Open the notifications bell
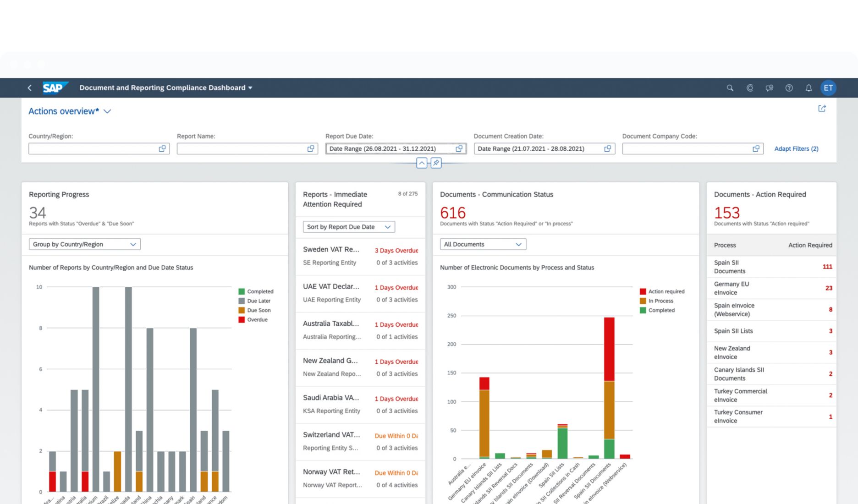Image resolution: width=858 pixels, height=504 pixels. [808, 88]
